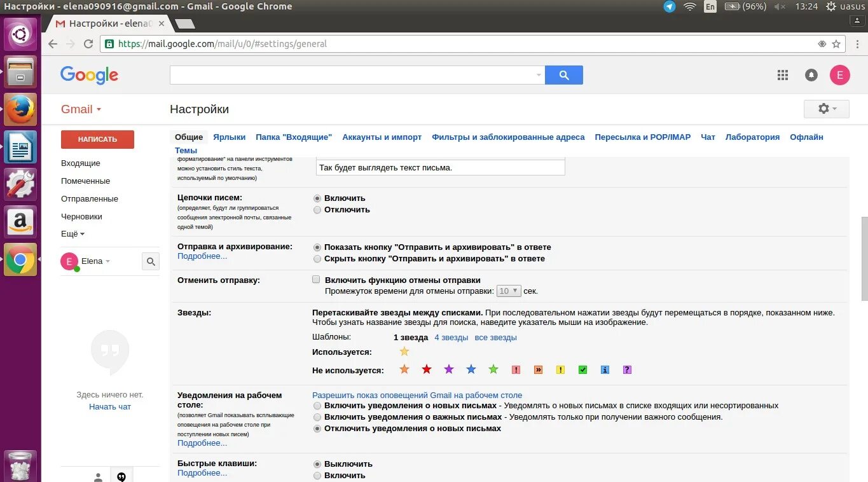Enable the undo send checkbox
The image size is (868, 482).
pos(316,280)
